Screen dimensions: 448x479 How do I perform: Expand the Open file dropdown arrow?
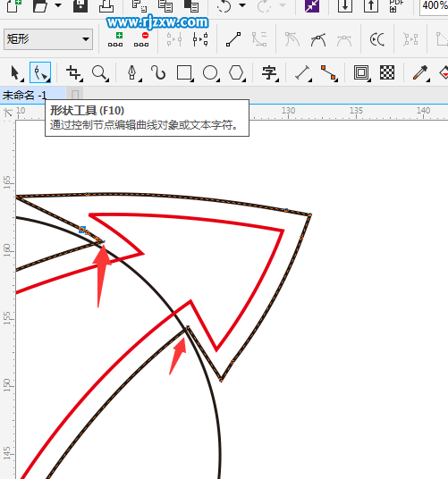(x=58, y=4)
